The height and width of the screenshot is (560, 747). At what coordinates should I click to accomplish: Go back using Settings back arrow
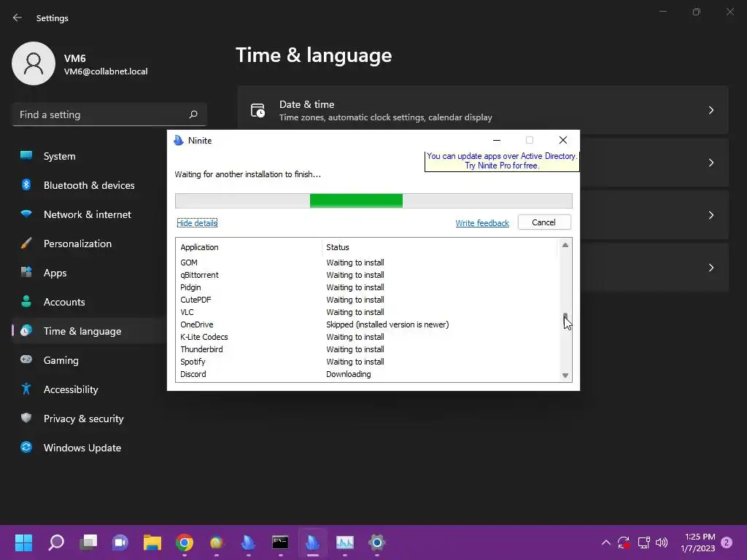pos(18,17)
